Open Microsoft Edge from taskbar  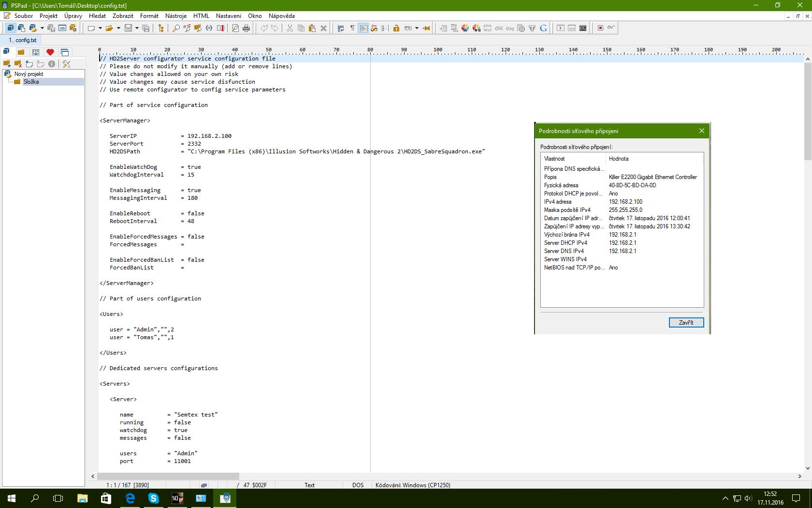130,498
